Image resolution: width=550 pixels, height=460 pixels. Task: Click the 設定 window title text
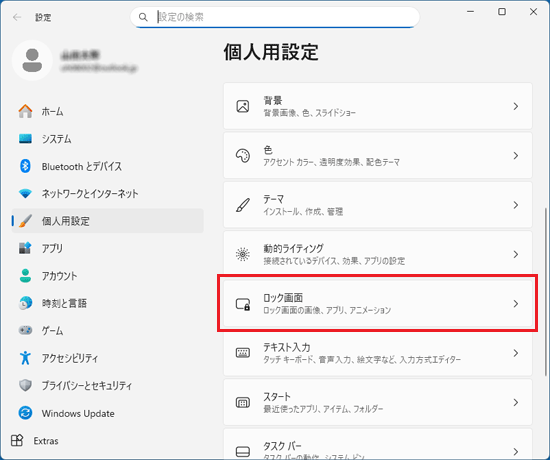43,17
